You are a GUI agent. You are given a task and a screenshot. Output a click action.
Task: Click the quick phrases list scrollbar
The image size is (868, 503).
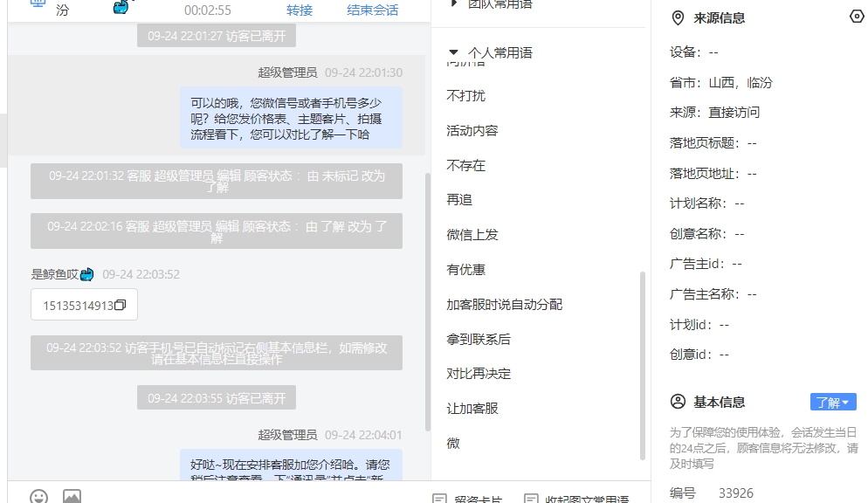643,365
